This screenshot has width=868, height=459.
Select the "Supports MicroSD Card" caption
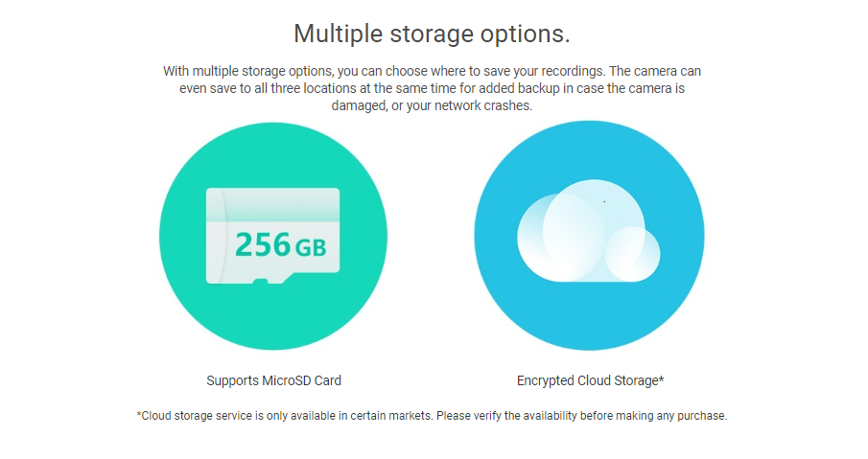click(273, 380)
